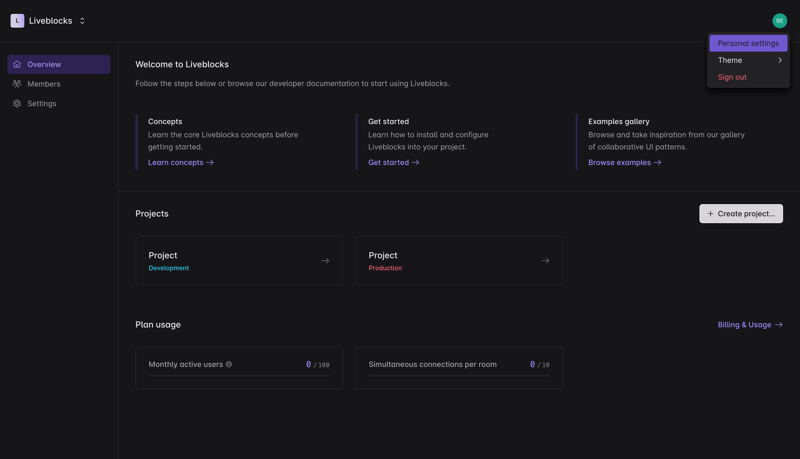The width and height of the screenshot is (800, 459).
Task: Click the Liveblocks workspace name
Action: 51,21
